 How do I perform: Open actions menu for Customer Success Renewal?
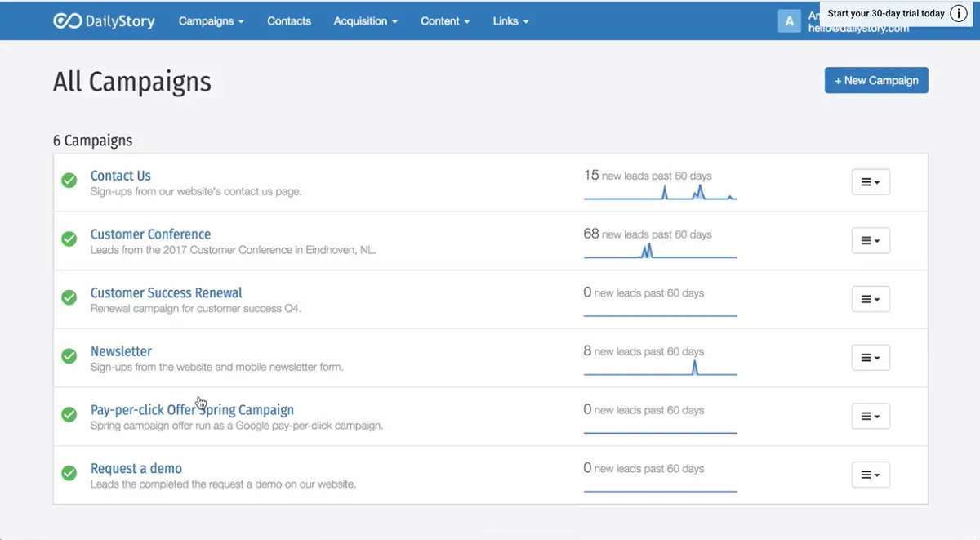(871, 299)
